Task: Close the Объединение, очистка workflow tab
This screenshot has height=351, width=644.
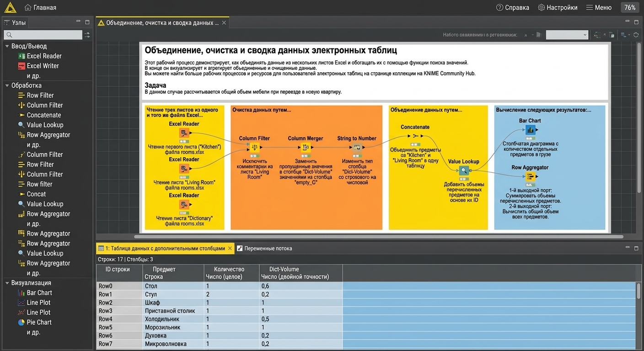Action: coord(224,23)
